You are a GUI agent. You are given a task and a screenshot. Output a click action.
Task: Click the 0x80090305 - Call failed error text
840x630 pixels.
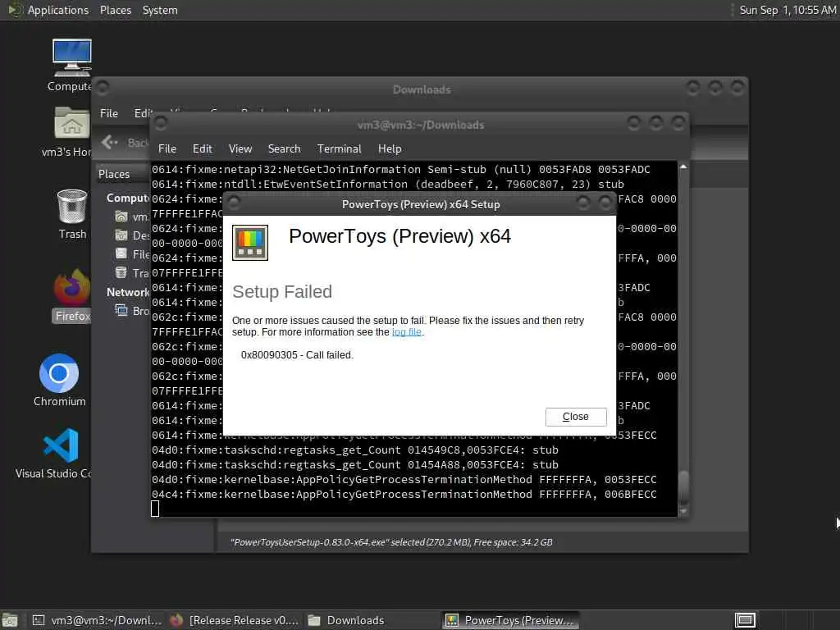tap(297, 355)
